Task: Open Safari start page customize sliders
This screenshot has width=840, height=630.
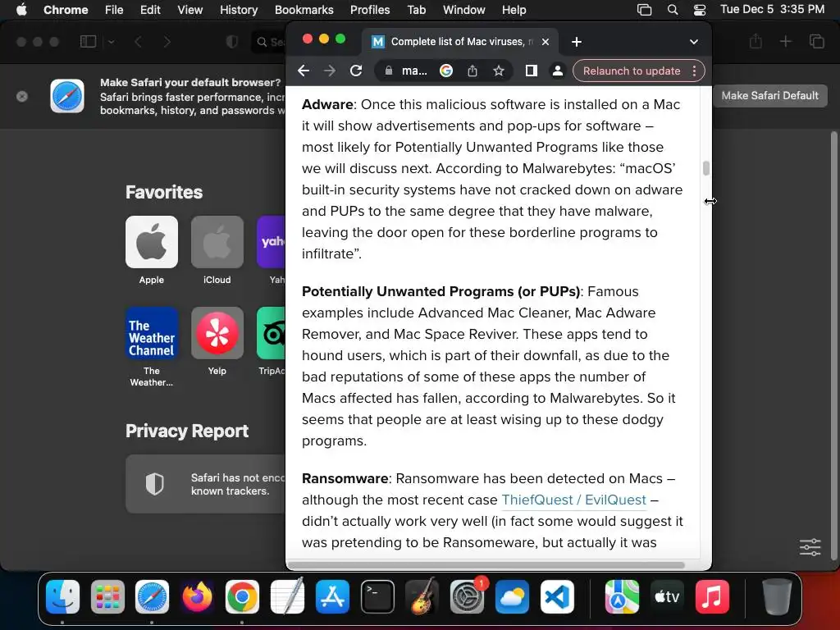Action: tap(810, 547)
